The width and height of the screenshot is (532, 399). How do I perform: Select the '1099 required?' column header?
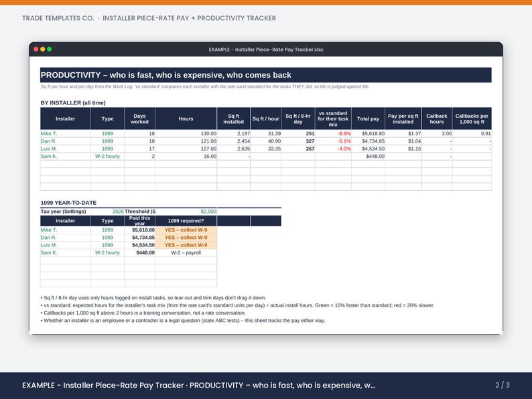point(186,221)
